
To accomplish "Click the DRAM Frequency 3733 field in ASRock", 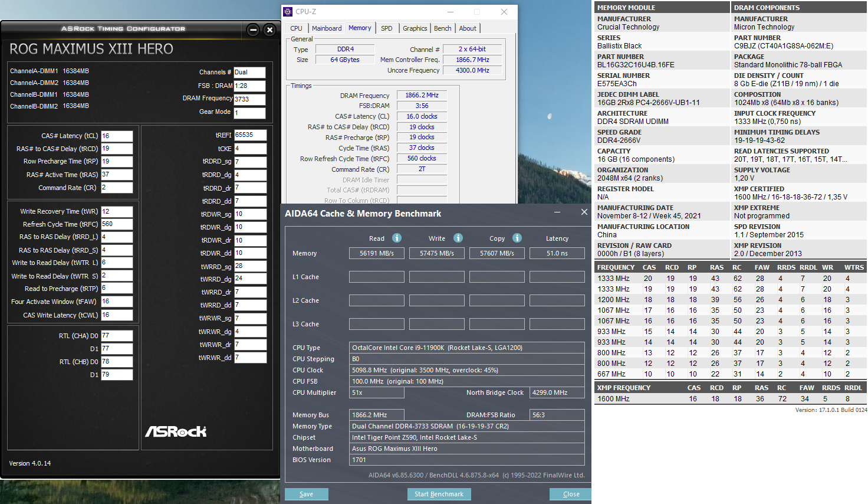I will click(249, 99).
